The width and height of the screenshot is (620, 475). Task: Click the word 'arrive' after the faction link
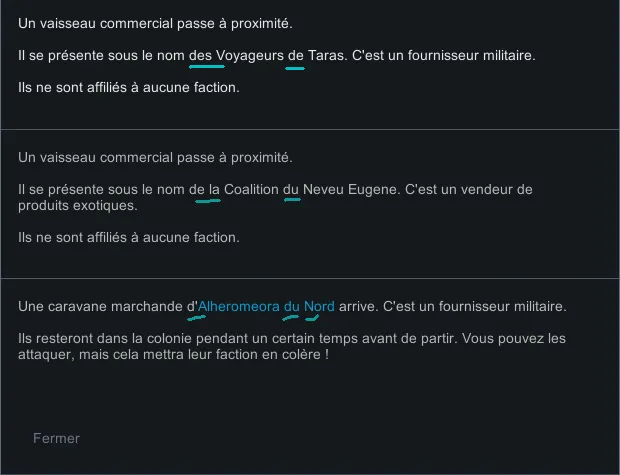click(x=358, y=306)
